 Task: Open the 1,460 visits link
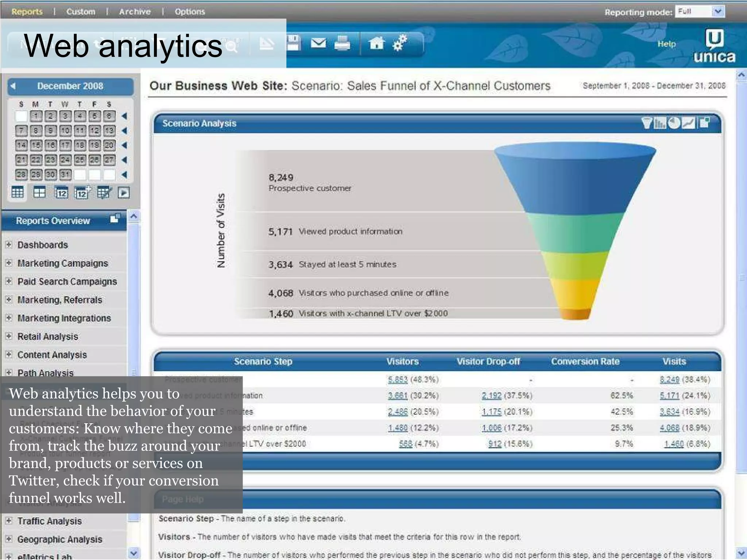[x=674, y=444]
